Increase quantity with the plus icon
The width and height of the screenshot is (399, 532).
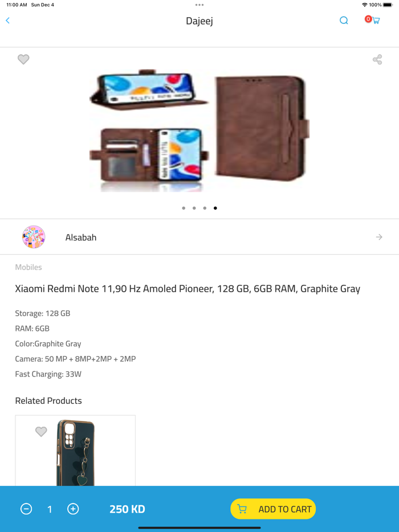coord(73,509)
